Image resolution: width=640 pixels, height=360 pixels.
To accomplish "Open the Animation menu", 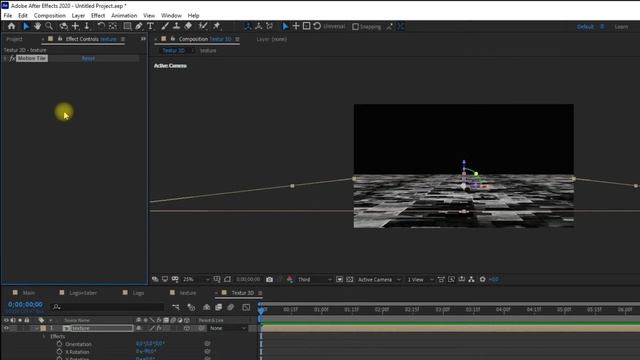I will [124, 16].
